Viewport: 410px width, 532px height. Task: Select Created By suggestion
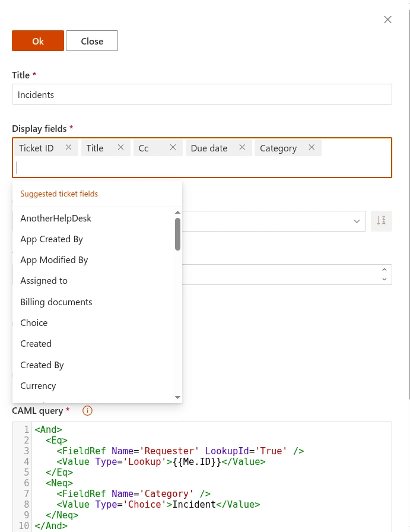42,365
